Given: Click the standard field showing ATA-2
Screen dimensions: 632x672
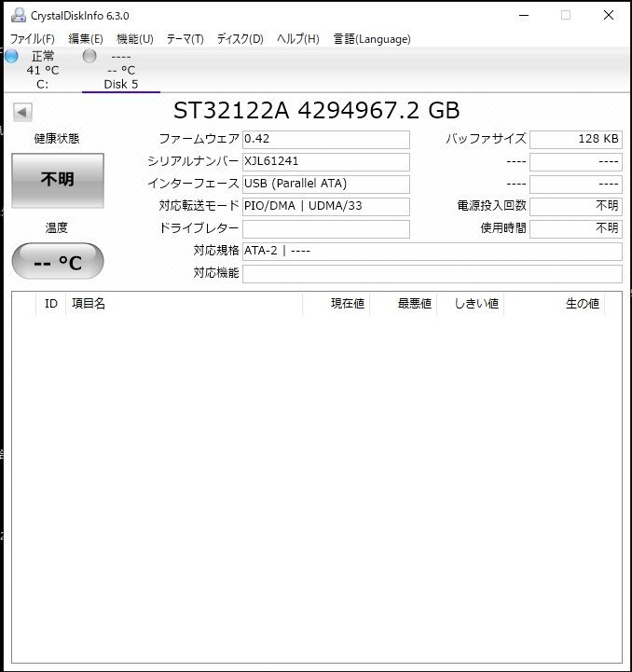Looking at the screenshot, I should 433,251.
